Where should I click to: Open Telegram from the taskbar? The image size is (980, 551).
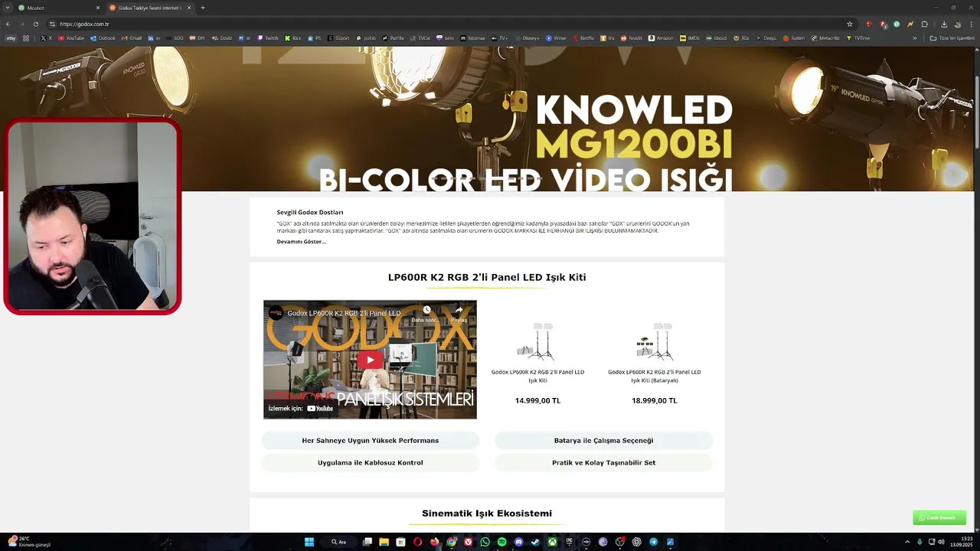click(x=653, y=542)
